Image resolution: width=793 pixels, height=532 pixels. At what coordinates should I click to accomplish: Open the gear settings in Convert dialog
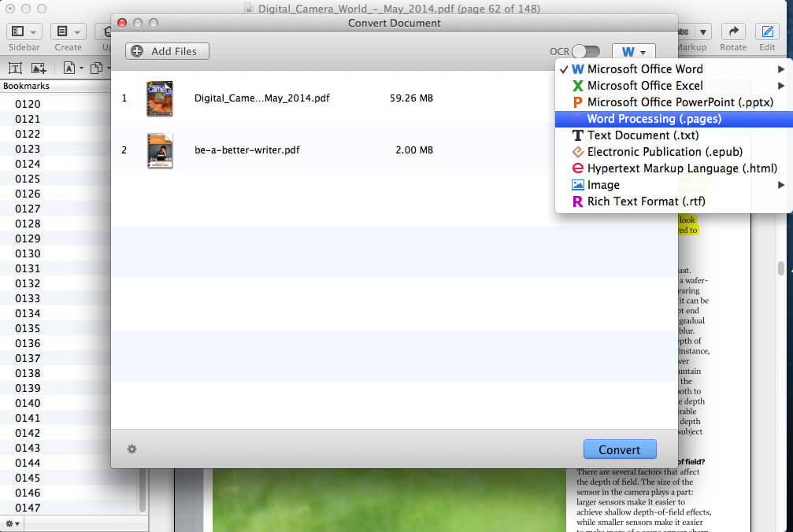point(132,449)
